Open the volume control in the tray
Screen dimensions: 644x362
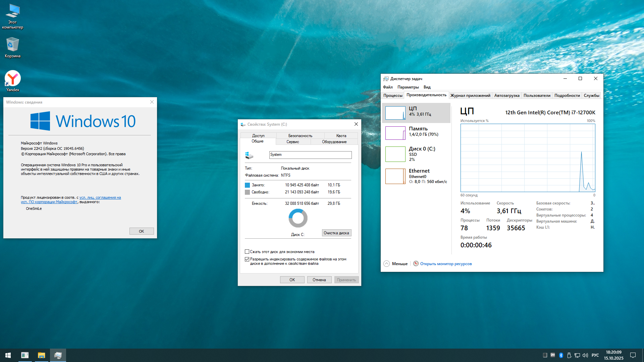point(585,355)
